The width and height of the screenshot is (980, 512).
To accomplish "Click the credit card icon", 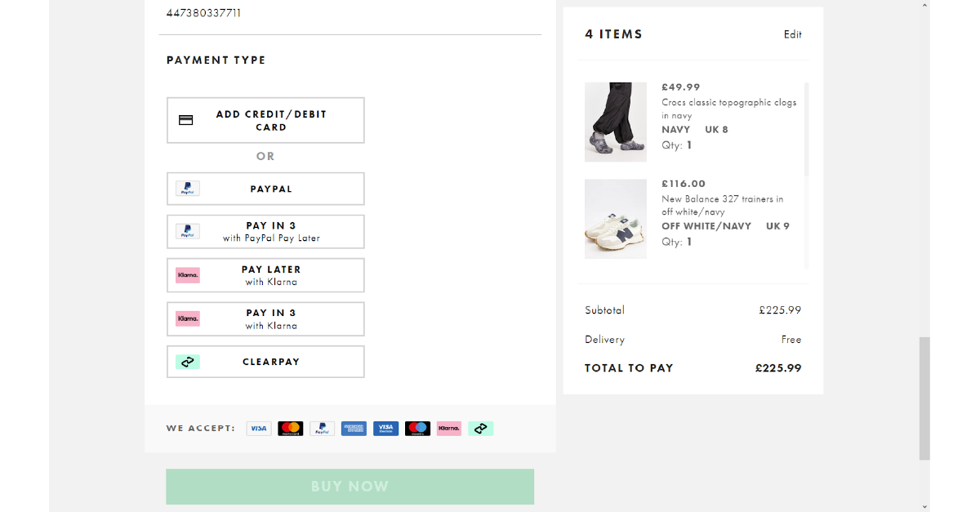I will (x=186, y=120).
